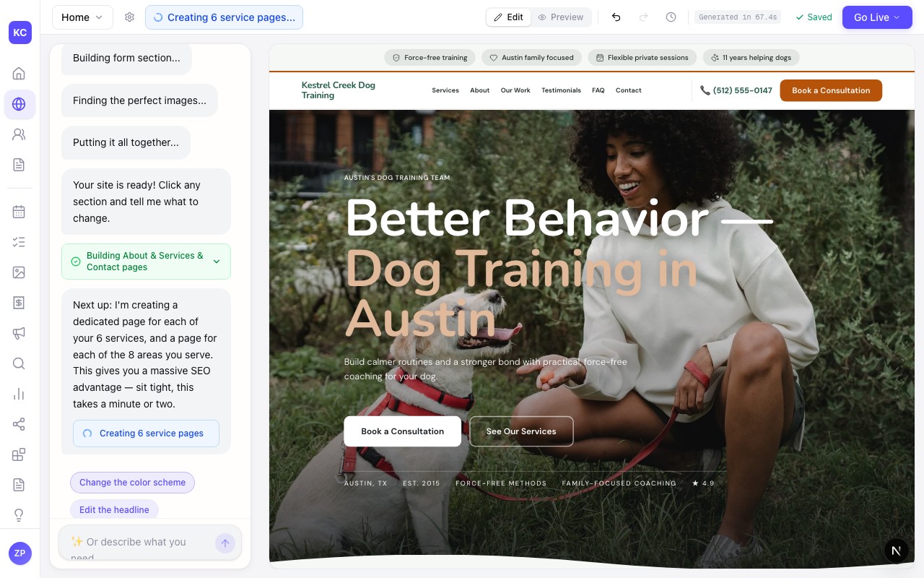The width and height of the screenshot is (924, 578).
Task: Open the share nodes icon in sidebar
Action: 19,424
